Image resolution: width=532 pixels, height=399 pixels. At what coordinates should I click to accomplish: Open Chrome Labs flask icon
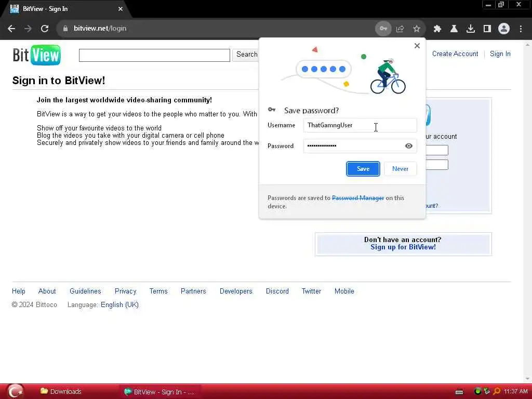click(454, 29)
